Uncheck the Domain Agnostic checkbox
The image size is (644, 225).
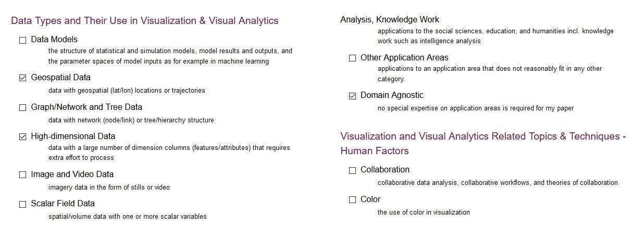point(352,96)
